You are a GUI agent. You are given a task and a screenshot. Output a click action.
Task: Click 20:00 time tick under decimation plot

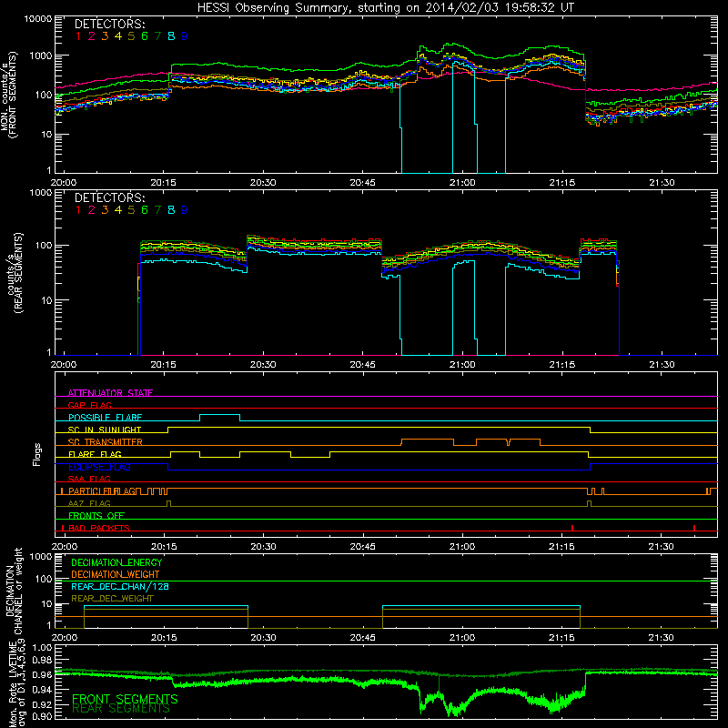pos(64,638)
